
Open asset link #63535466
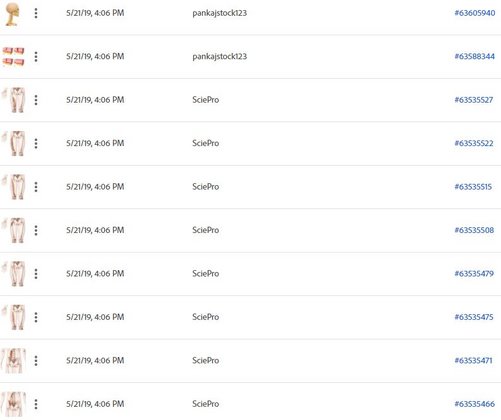475,404
